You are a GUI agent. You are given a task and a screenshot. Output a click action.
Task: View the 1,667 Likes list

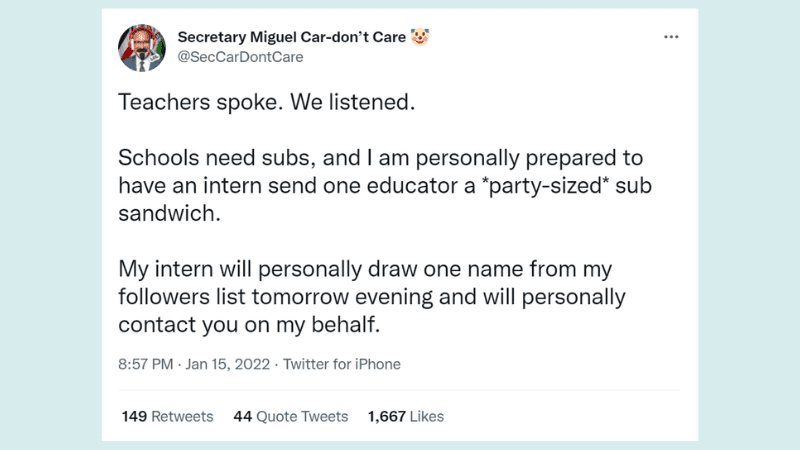pos(405,416)
